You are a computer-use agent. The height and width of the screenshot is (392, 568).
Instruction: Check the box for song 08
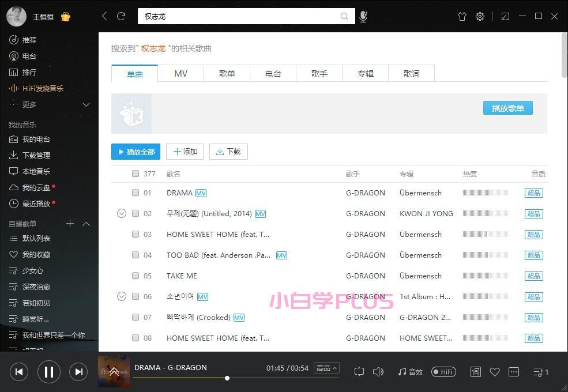(136, 338)
